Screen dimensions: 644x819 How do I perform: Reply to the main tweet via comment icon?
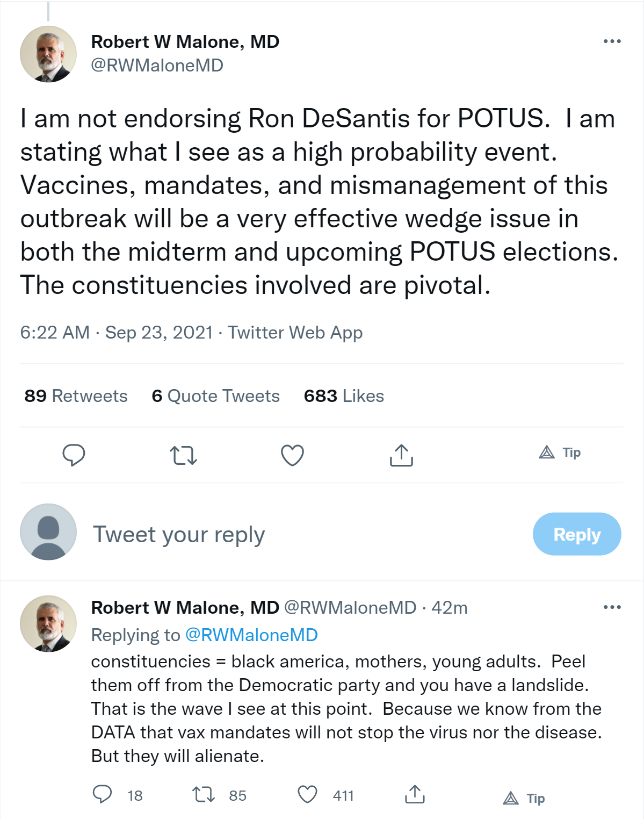[x=74, y=455]
